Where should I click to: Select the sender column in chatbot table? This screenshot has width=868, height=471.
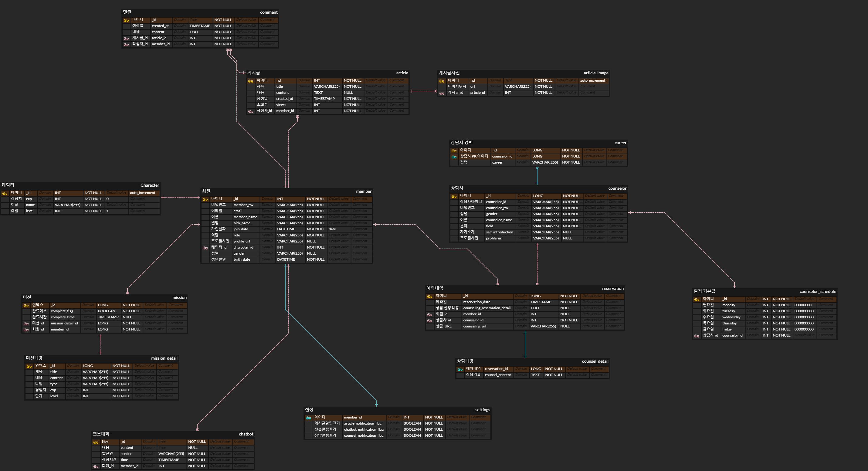tap(126, 453)
